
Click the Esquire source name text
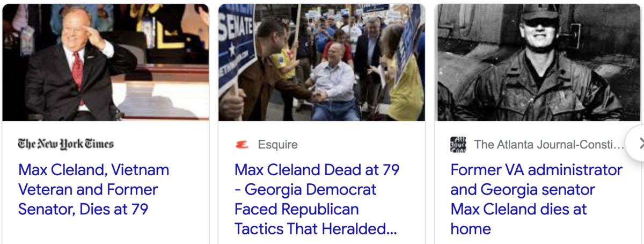click(277, 145)
